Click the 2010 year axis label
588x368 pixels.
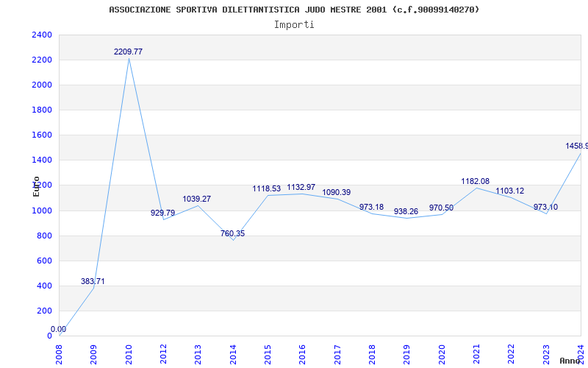pos(129,355)
